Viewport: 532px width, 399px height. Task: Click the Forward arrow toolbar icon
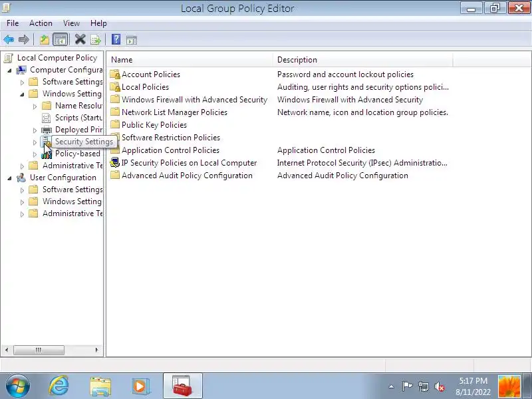coord(23,40)
